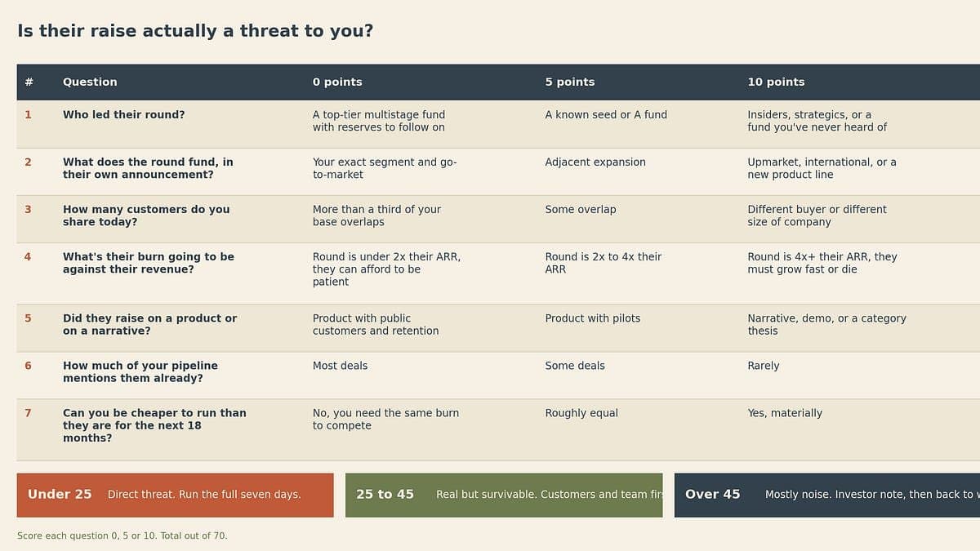Image resolution: width=980 pixels, height=551 pixels.
Task: Click question "What does the round fund"
Action: (x=148, y=168)
